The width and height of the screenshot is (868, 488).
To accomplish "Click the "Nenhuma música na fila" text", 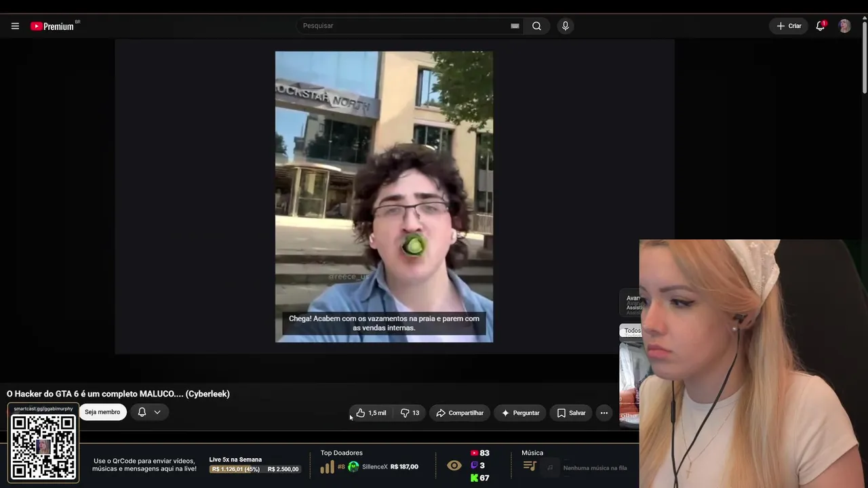I will pyautogui.click(x=595, y=468).
